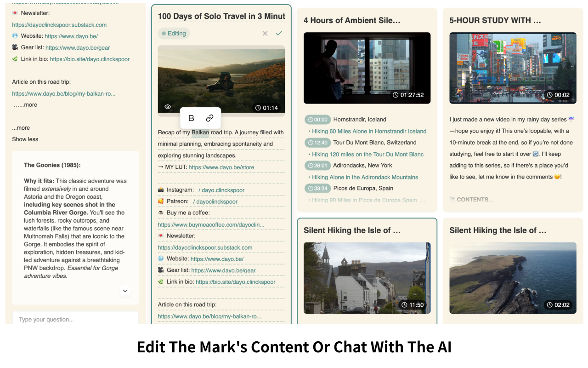Screen dimensions: 588x368
Task: Open Gear list link in editing card
Action: click(223, 270)
